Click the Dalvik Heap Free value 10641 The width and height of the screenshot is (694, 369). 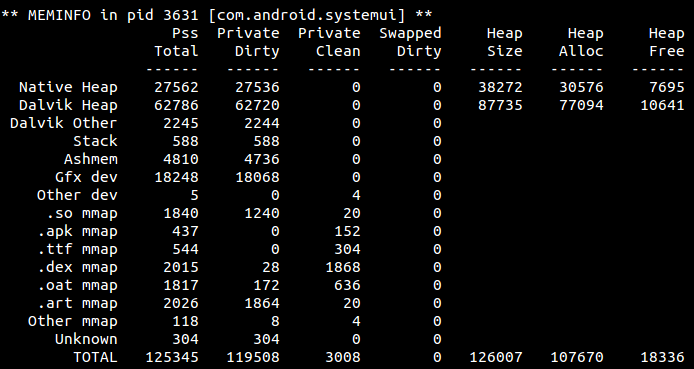coord(662,105)
